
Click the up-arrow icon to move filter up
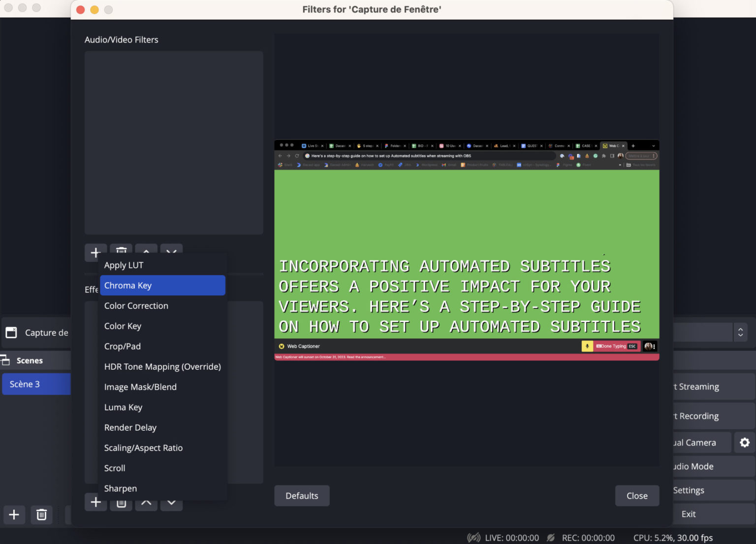coord(146,253)
